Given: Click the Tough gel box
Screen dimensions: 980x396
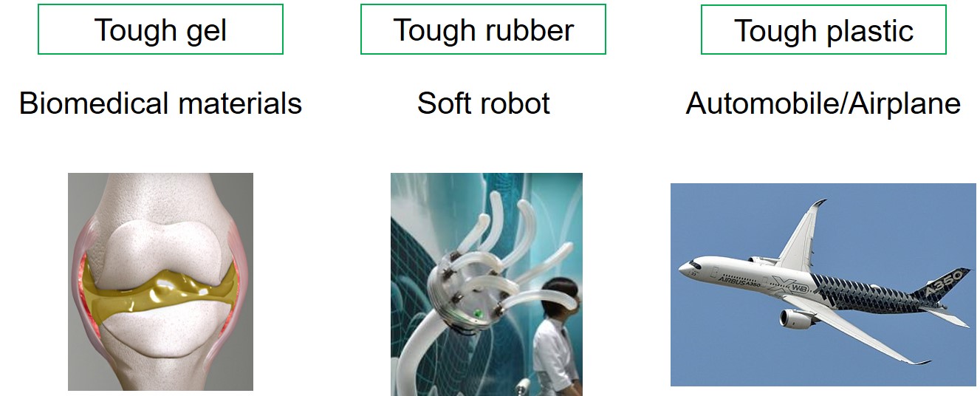Looking at the screenshot, I should tap(160, 30).
